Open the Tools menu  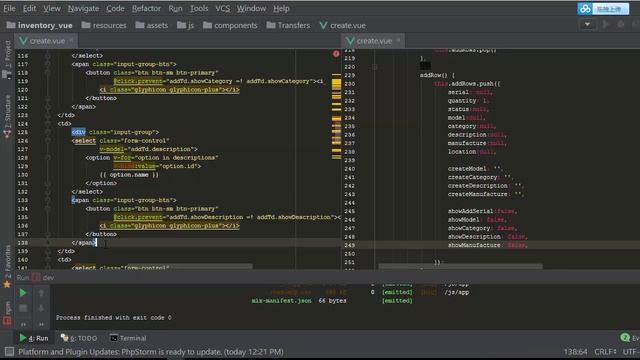tap(199, 8)
